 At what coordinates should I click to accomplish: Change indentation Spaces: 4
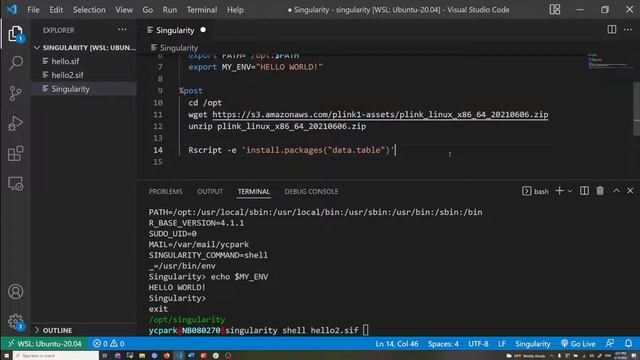click(x=443, y=344)
